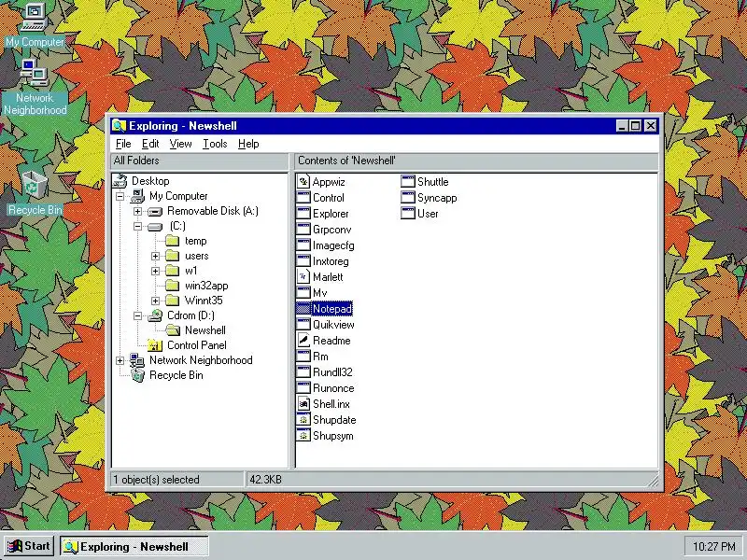Click the Shupdate file icon
The image size is (747, 560).
(x=303, y=419)
